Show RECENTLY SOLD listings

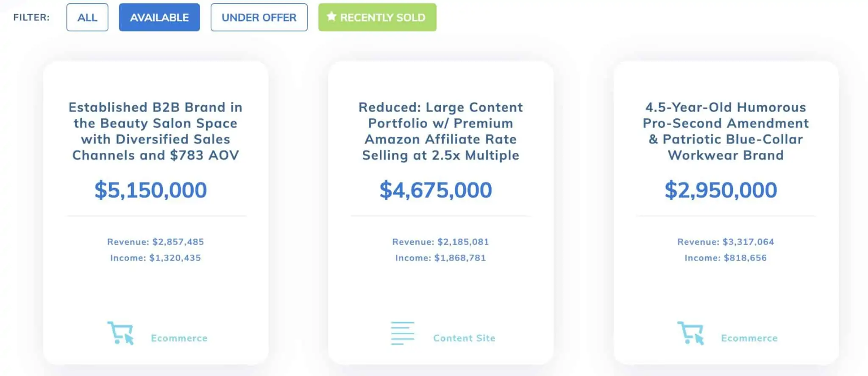coord(377,17)
